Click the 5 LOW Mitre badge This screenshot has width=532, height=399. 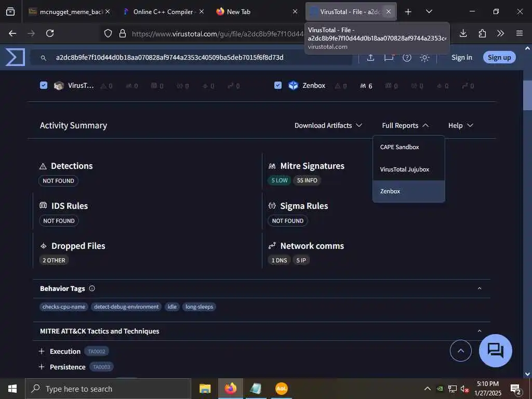coord(279,180)
